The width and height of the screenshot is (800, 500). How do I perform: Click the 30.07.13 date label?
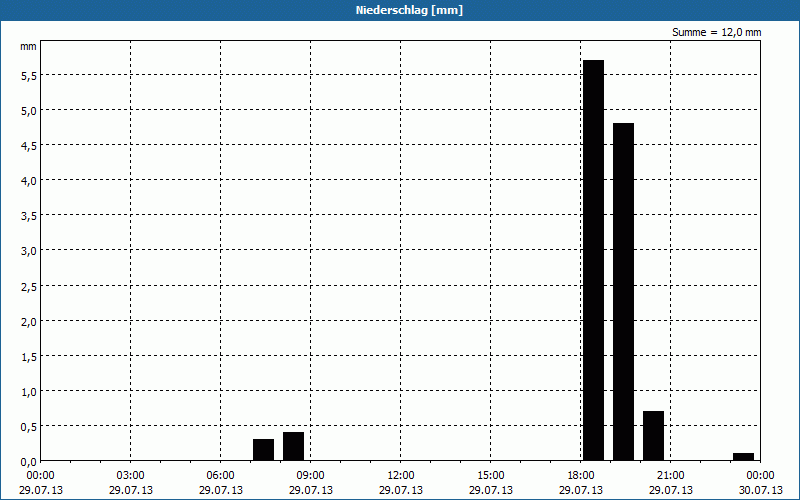761,490
